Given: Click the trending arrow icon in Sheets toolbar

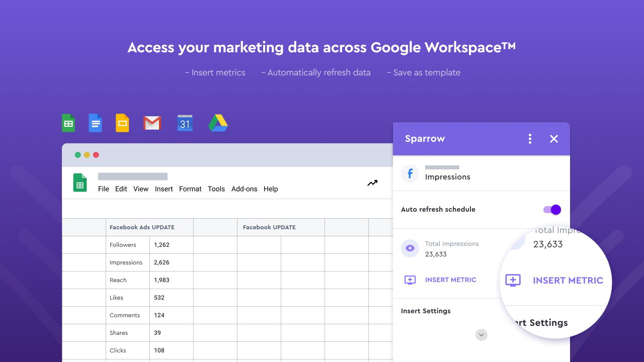Looking at the screenshot, I should pos(372,183).
